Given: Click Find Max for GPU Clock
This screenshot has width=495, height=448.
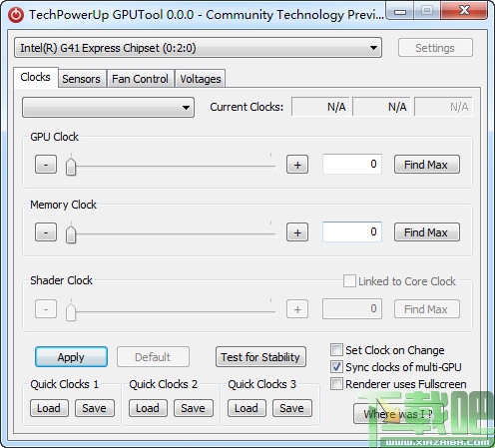Looking at the screenshot, I should (x=427, y=165).
